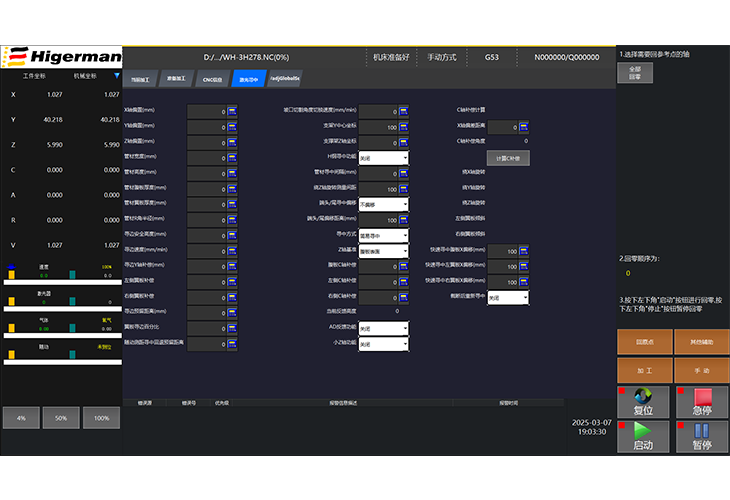Screen dimensions: 730x500
Task: Click keypad icon next to 支架Y中心坐标
Action: pos(404,127)
